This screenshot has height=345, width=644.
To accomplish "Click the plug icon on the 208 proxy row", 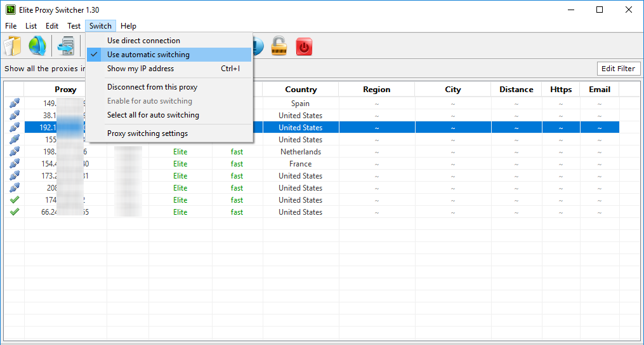I will coord(15,188).
